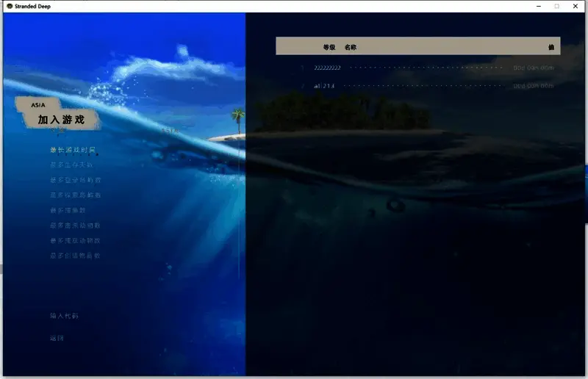588x379 pixels.
Task: Select the five-character category below 最多探索岛屿数
Action: coord(68,211)
